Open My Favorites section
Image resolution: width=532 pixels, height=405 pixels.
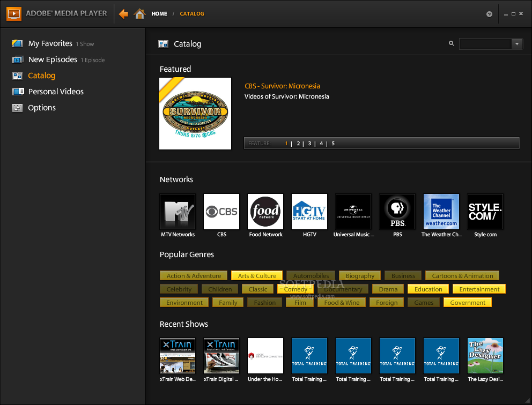pyautogui.click(x=50, y=43)
